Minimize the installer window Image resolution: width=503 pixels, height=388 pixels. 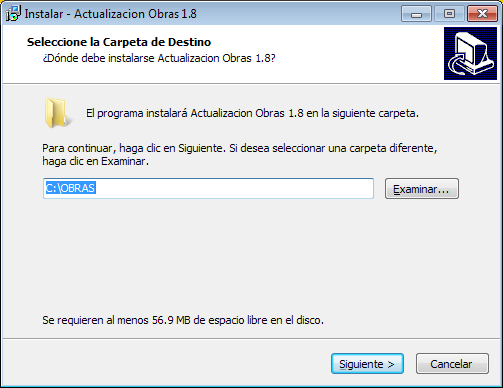pos(416,14)
